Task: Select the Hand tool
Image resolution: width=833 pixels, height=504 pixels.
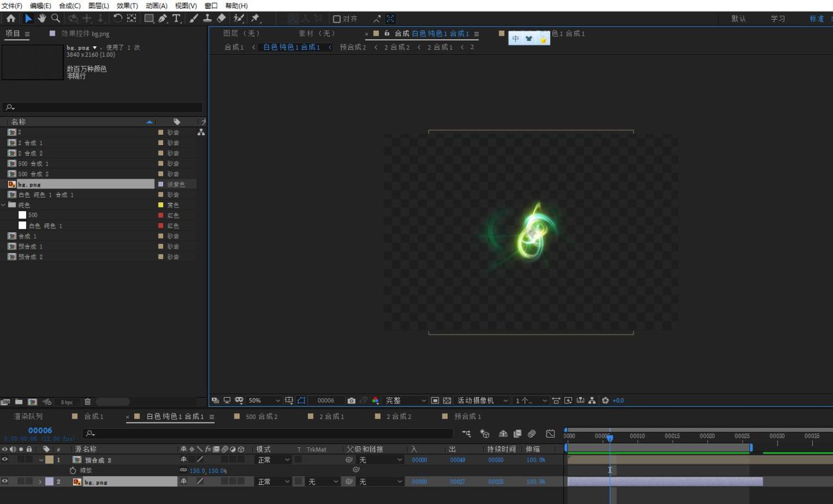Action: click(x=42, y=18)
